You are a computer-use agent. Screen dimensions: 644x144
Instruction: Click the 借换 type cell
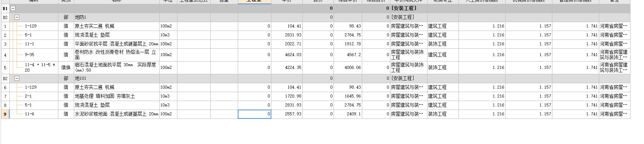click(66, 68)
